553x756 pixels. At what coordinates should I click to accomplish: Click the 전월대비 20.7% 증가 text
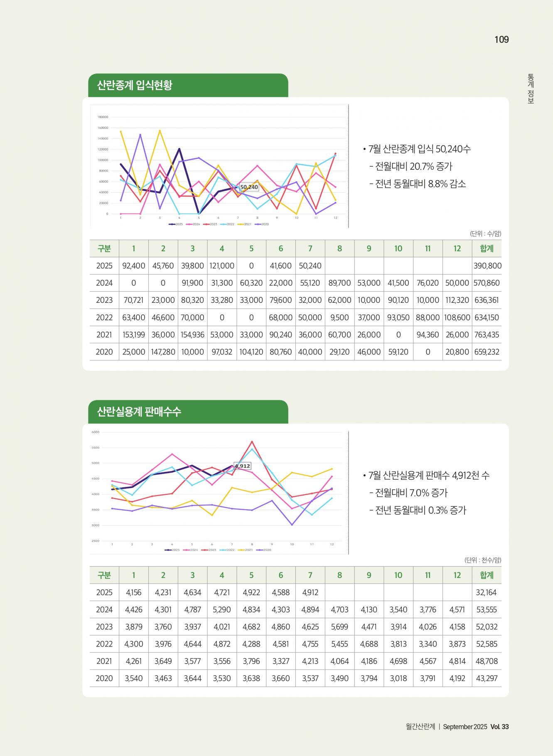click(413, 167)
